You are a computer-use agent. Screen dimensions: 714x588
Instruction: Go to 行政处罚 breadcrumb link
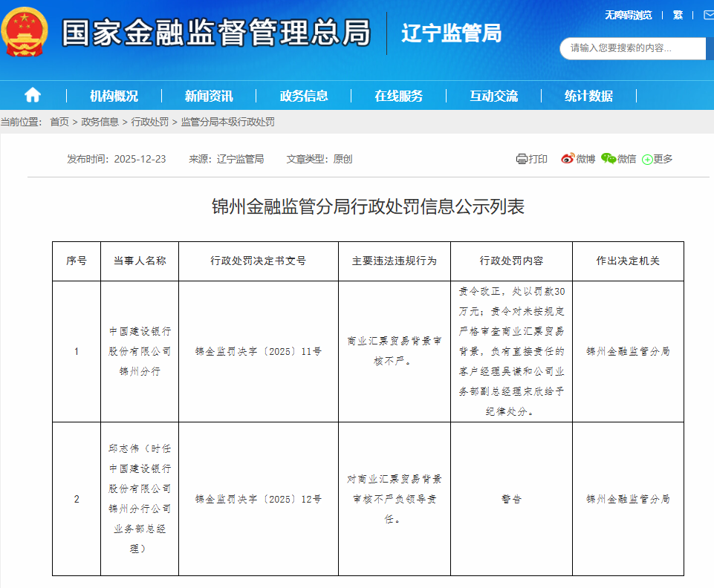[150, 122]
